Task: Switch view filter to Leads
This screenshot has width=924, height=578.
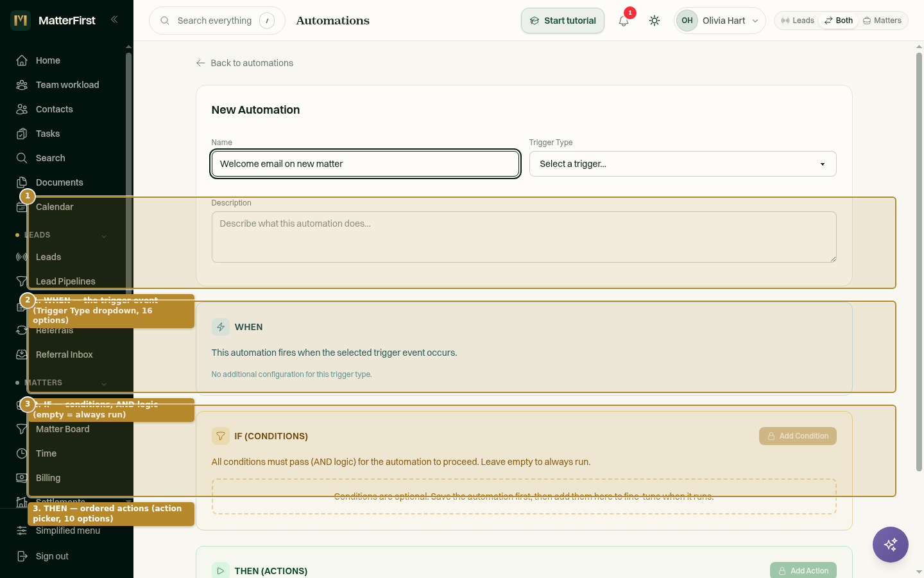Action: pyautogui.click(x=798, y=21)
